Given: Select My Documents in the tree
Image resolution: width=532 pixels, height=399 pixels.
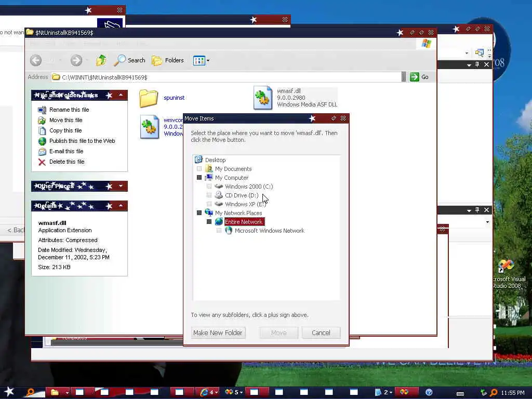Looking at the screenshot, I should (x=233, y=169).
